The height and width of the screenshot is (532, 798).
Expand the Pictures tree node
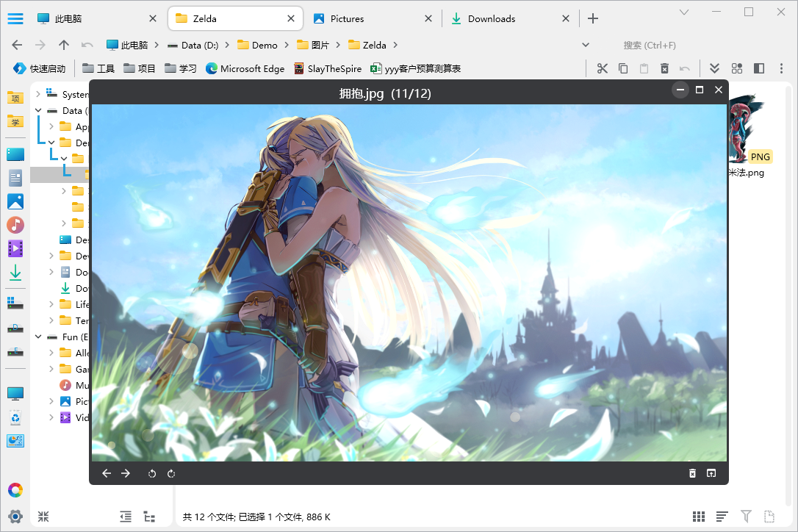(x=51, y=401)
